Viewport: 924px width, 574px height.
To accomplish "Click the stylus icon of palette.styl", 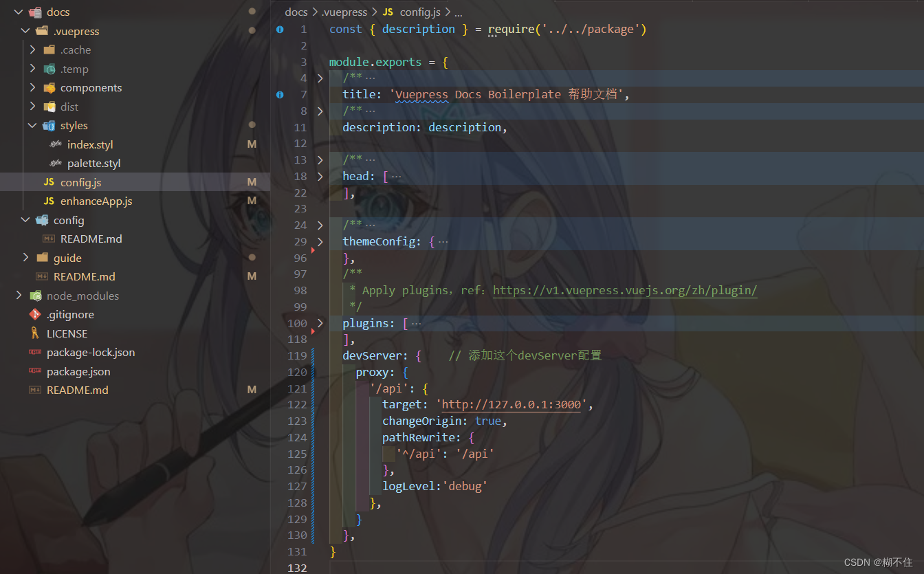I will [56, 163].
